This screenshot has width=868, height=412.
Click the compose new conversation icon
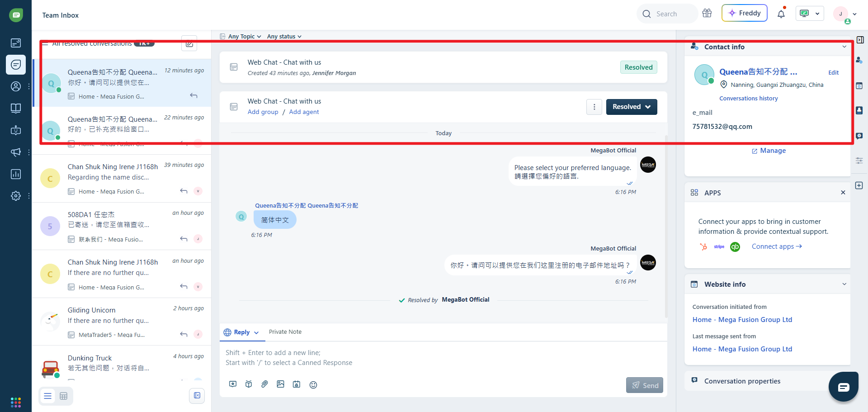click(189, 43)
